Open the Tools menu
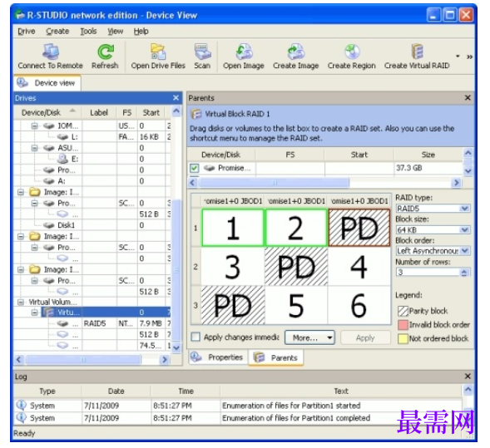The image size is (490, 448). 88,32
